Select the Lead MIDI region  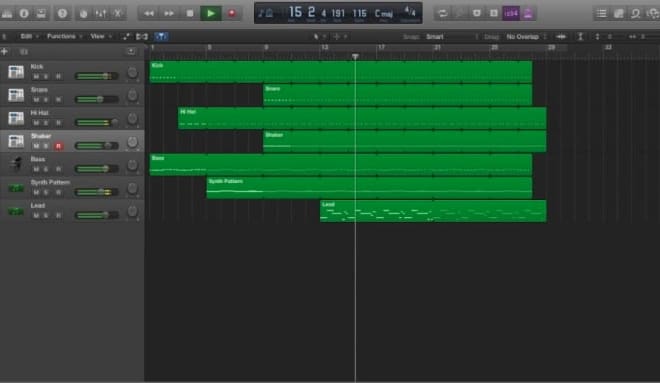click(433, 211)
